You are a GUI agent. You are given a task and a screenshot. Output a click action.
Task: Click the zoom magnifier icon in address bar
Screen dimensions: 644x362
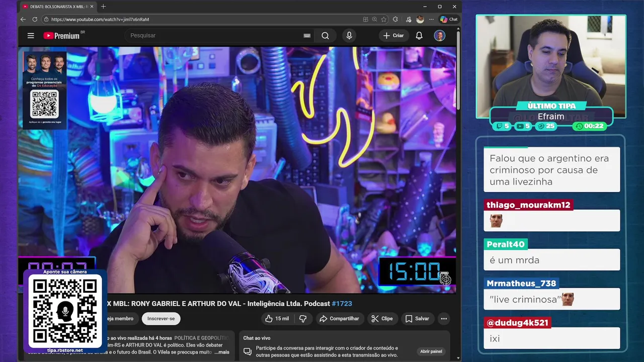375,19
